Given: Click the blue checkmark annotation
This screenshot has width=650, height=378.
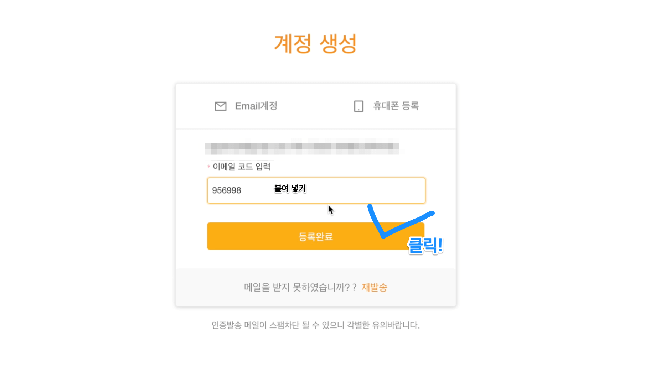Looking at the screenshot, I should 400,222.
